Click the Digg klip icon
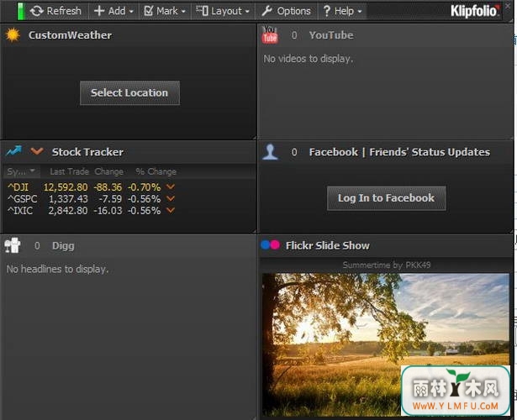 point(13,245)
